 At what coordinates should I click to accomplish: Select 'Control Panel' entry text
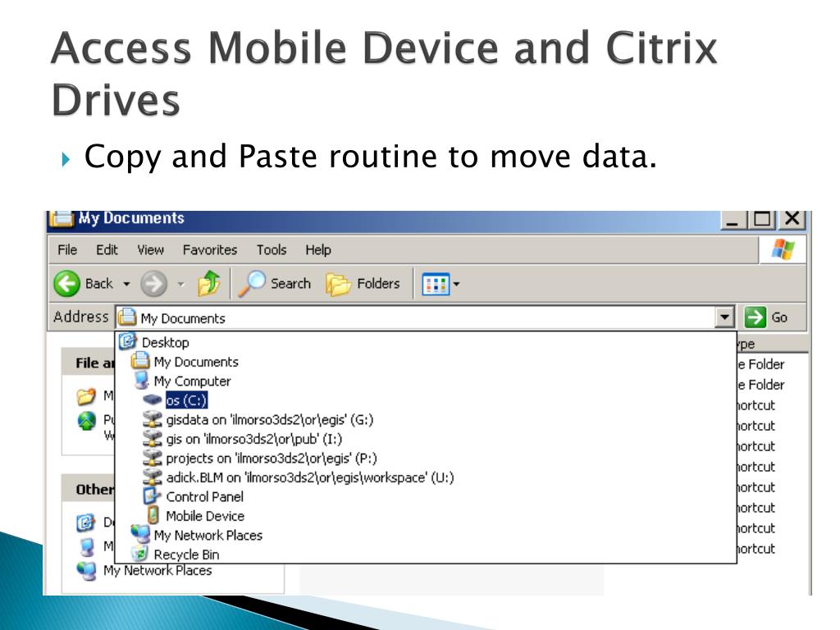[204, 496]
